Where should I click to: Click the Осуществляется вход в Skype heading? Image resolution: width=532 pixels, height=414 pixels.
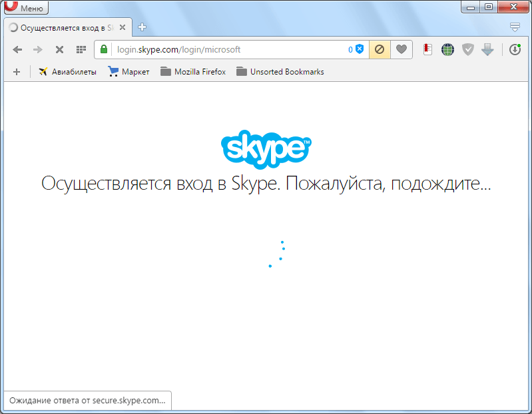[x=266, y=184]
